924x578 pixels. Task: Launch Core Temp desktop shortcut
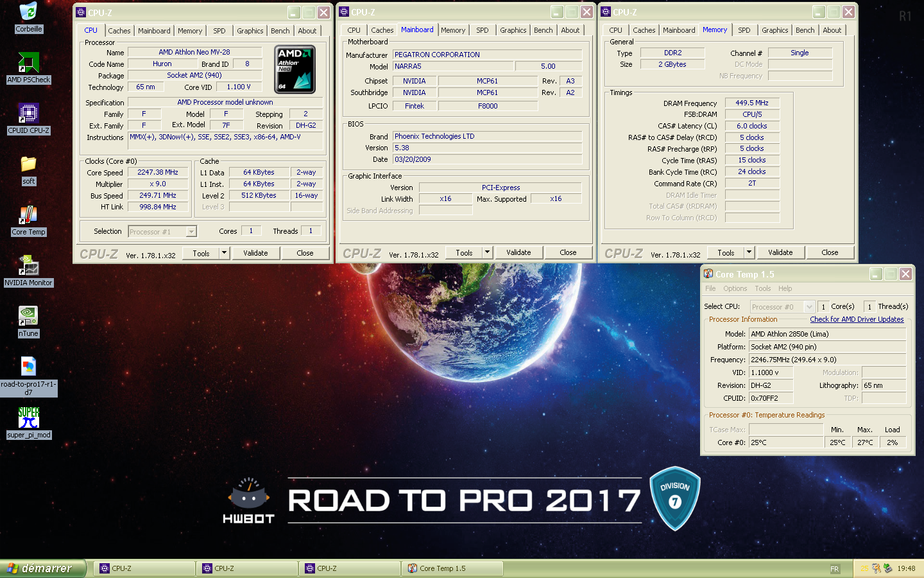tap(28, 220)
